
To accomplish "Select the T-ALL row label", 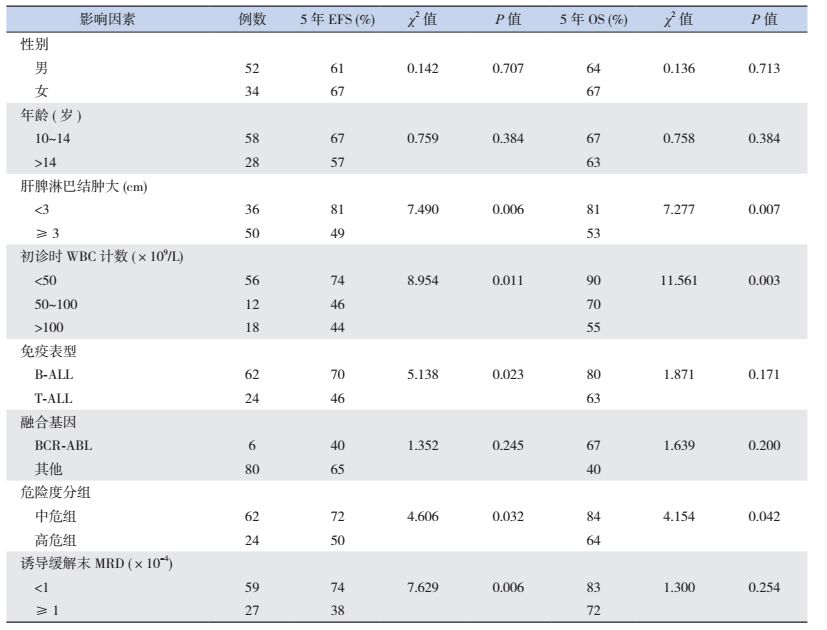I will 55,398.
